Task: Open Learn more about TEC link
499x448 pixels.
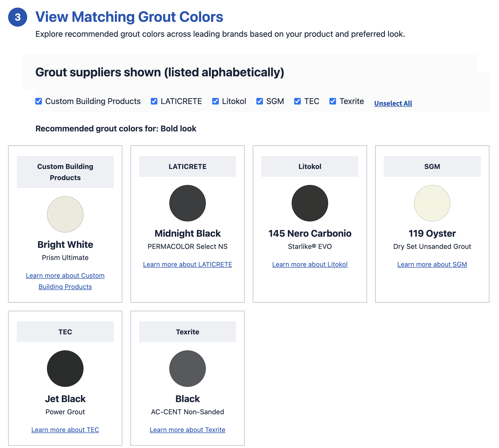Action: (65, 430)
